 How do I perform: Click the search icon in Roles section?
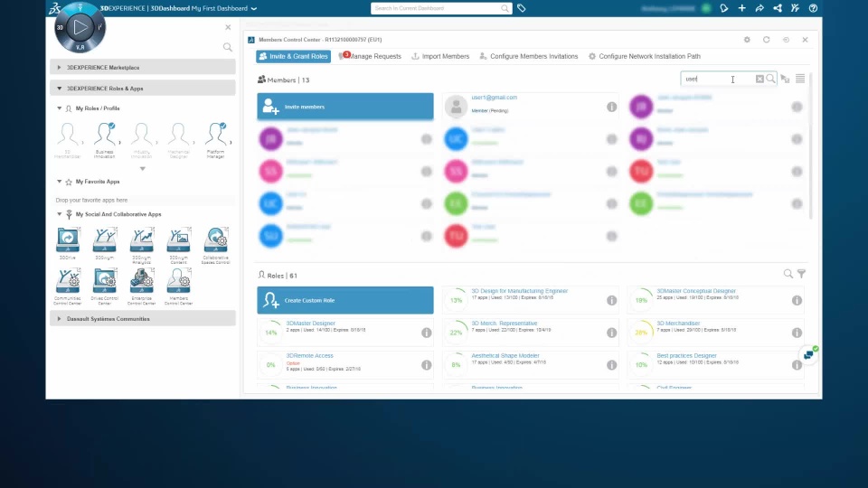[x=788, y=274]
